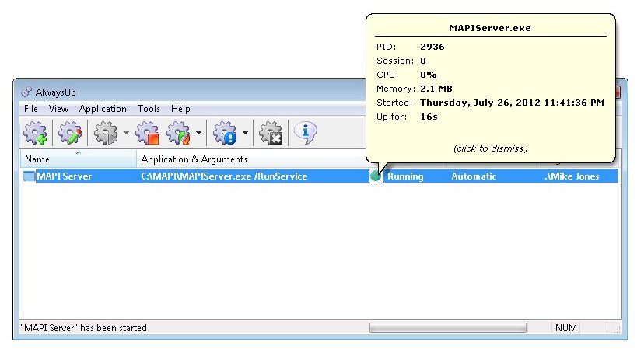Viewport: 644px width, 356px height.
Task: Click the Started date value in the tooltip
Action: click(512, 103)
